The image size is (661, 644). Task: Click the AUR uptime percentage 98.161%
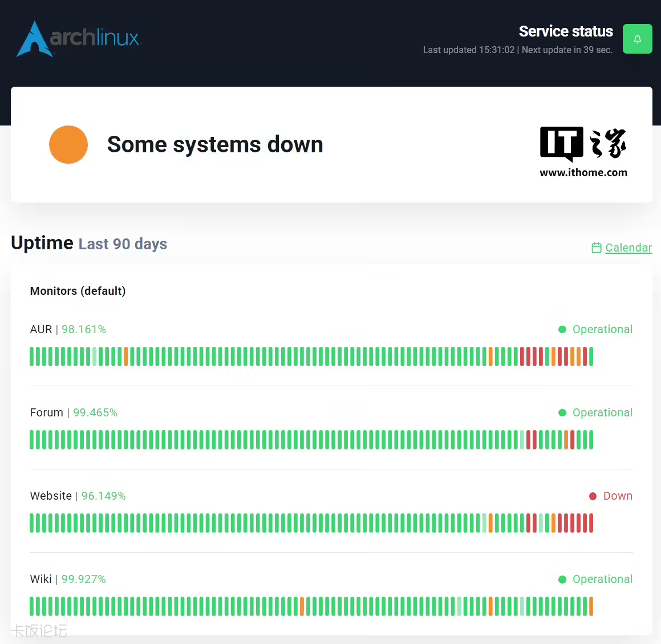[84, 330]
